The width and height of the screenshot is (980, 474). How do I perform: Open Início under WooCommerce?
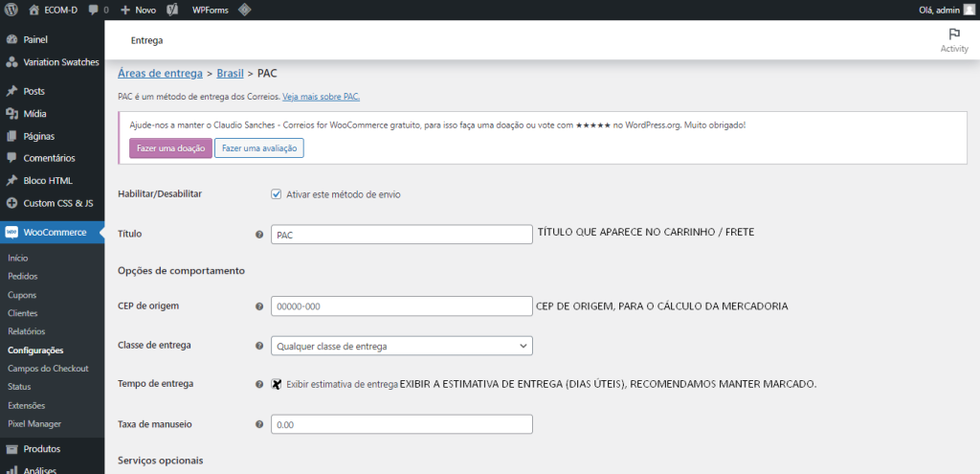pos(18,258)
